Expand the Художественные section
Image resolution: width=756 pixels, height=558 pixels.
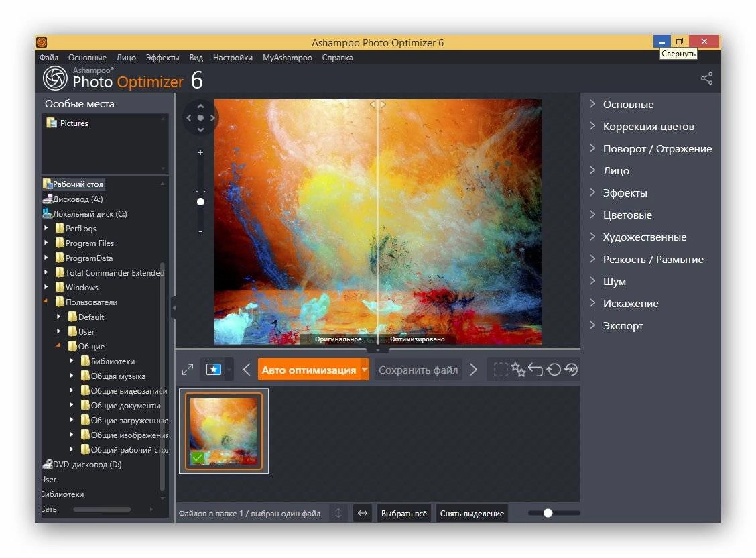point(592,236)
